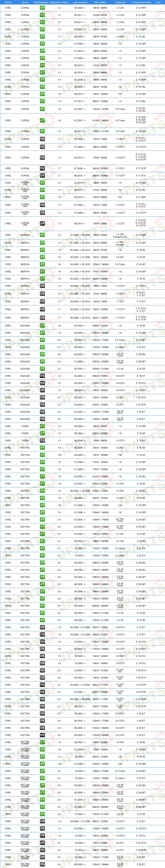Click the Nadwozie column header
The image size is (165, 868).
coord(120,2)
